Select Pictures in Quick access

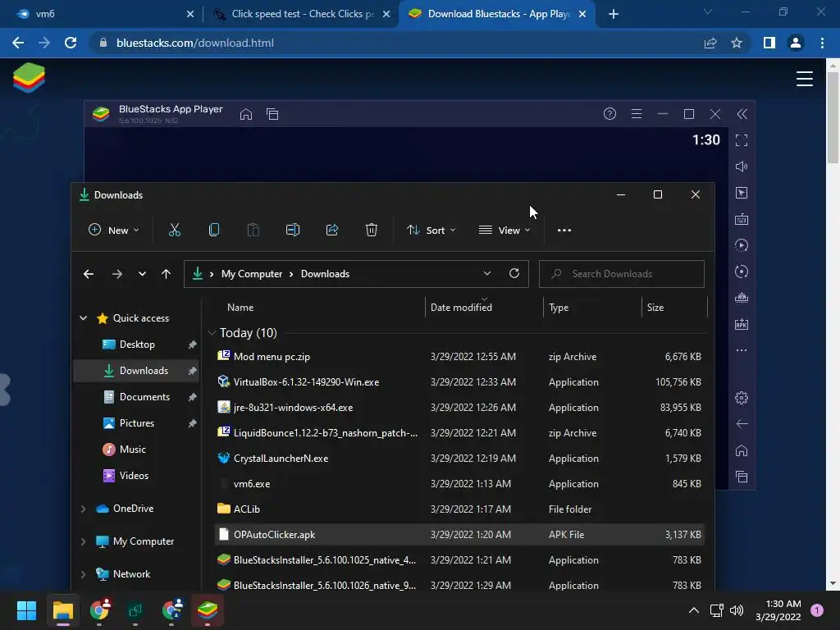[137, 423]
